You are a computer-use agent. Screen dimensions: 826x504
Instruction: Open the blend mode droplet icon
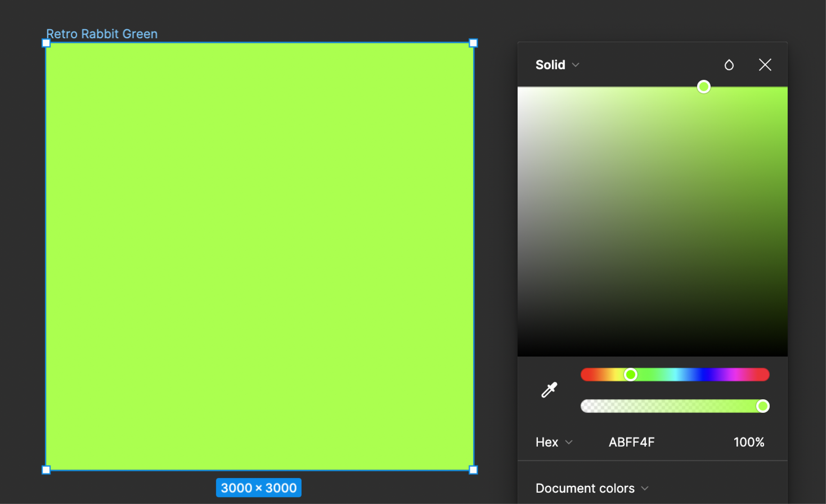729,65
